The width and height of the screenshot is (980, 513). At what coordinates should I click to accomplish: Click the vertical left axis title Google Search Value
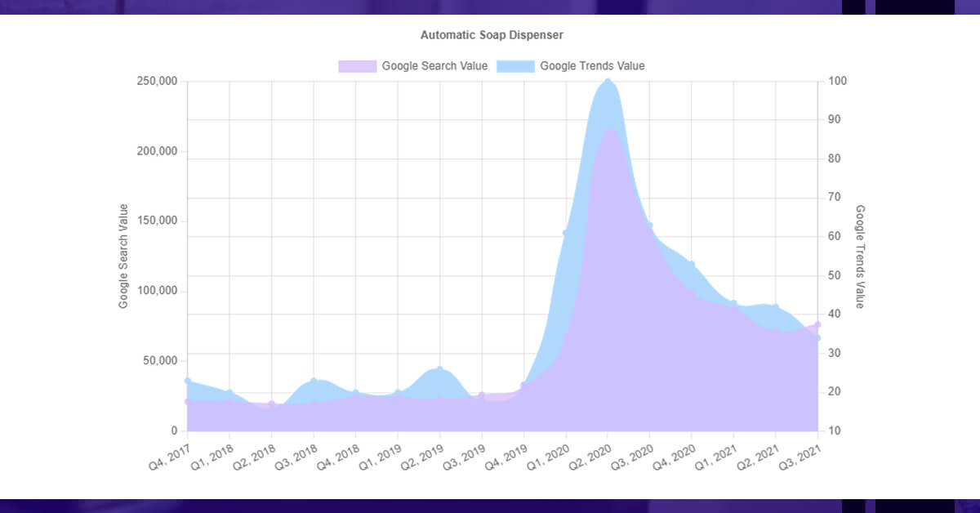click(124, 256)
